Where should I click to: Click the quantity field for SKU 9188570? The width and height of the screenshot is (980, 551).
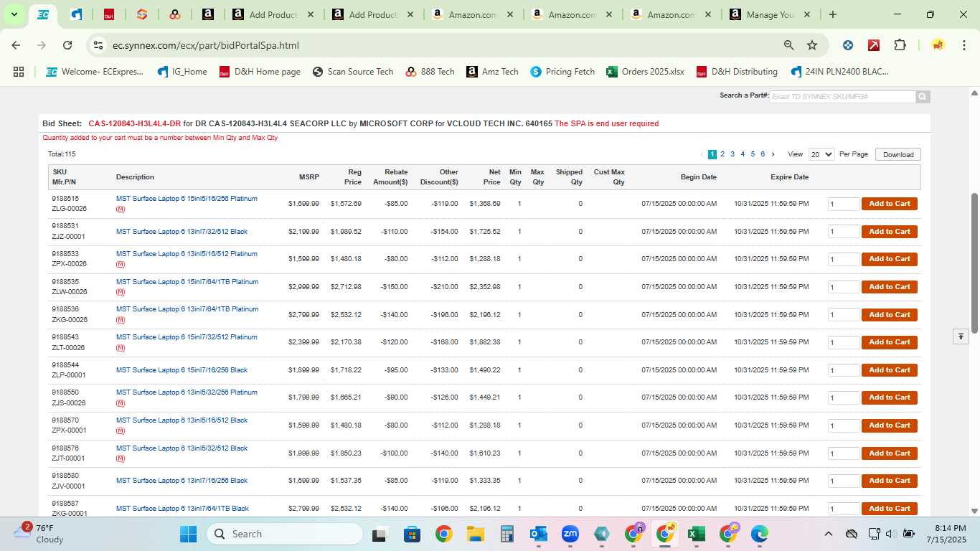pyautogui.click(x=844, y=425)
